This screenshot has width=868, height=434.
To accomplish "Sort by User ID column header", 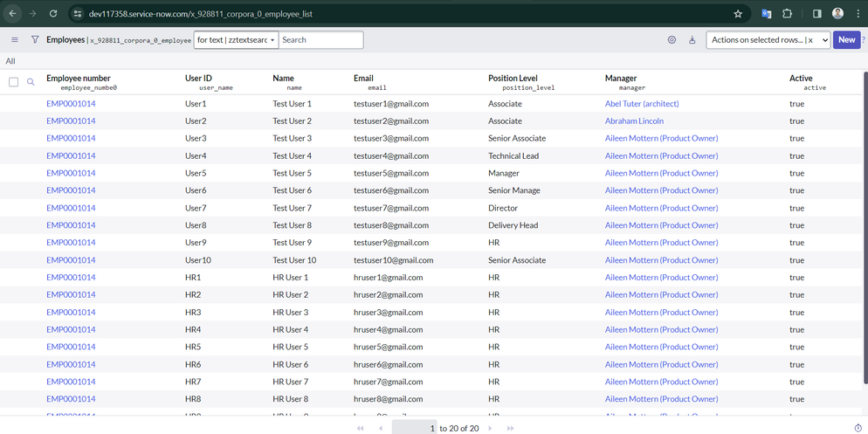I will coord(198,78).
